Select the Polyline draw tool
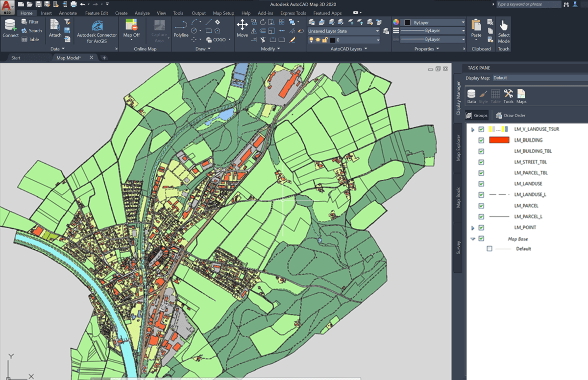 (x=181, y=28)
